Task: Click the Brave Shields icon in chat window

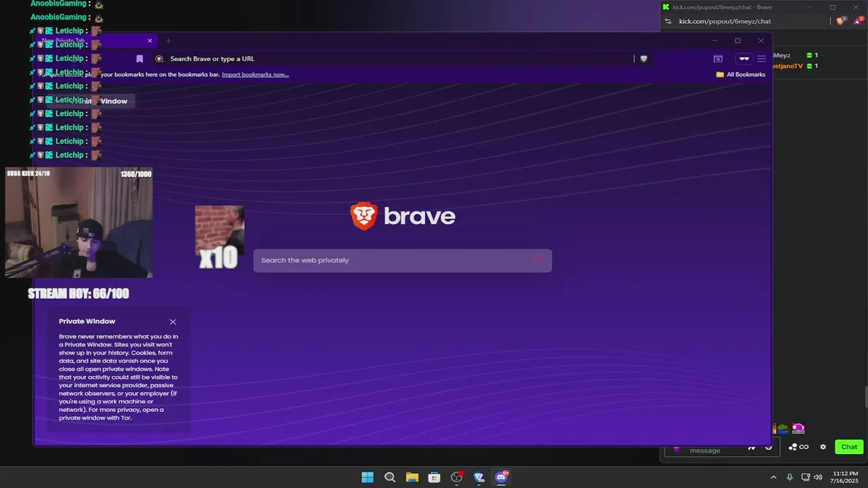Action: click(x=841, y=22)
